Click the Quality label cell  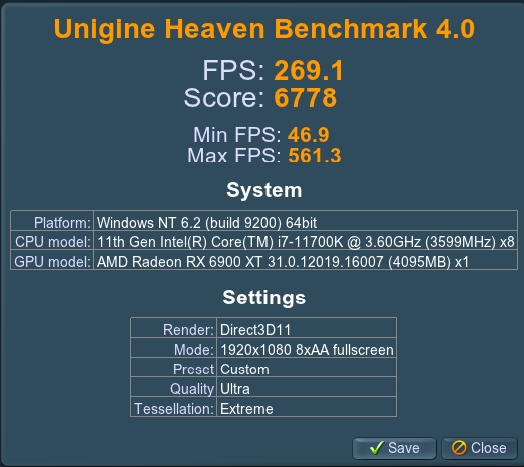(x=173, y=387)
